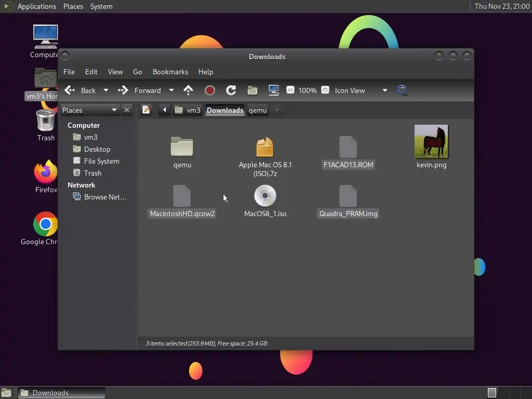
Task: Reload the Downloads folder
Action: click(x=231, y=90)
